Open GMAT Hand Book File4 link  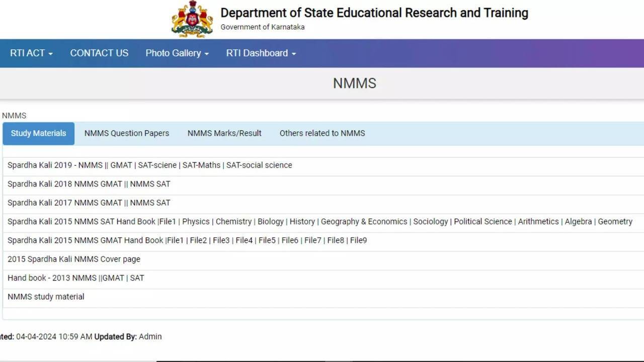coord(244,241)
